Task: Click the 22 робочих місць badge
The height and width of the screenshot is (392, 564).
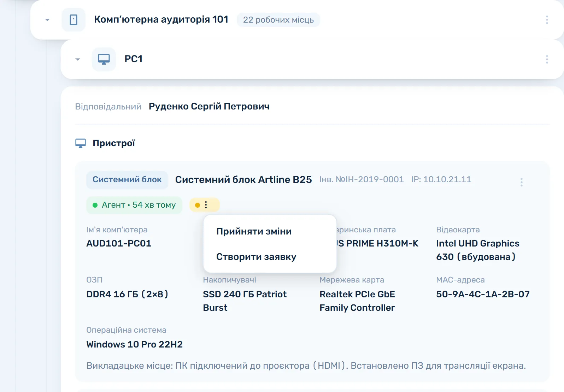Action: pos(278,20)
